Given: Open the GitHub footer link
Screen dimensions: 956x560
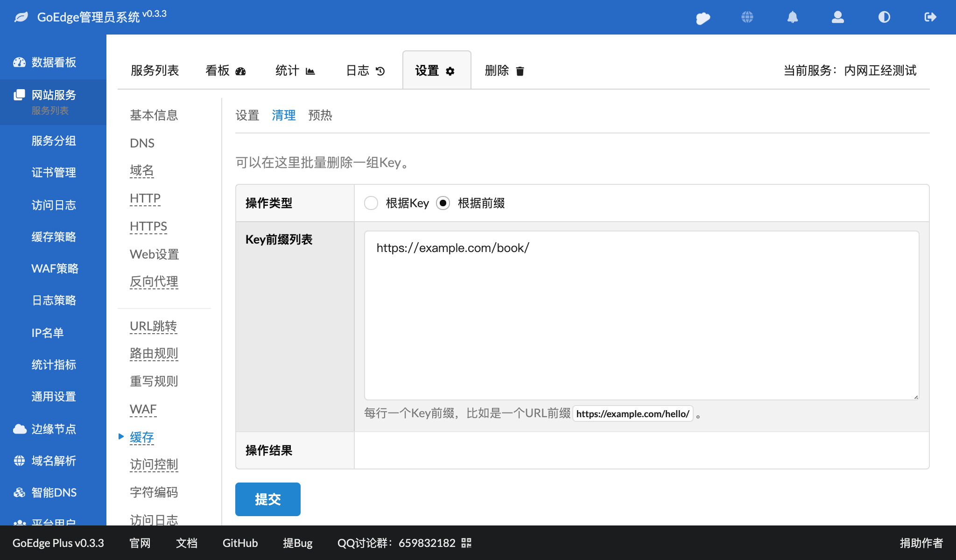Looking at the screenshot, I should [240, 543].
